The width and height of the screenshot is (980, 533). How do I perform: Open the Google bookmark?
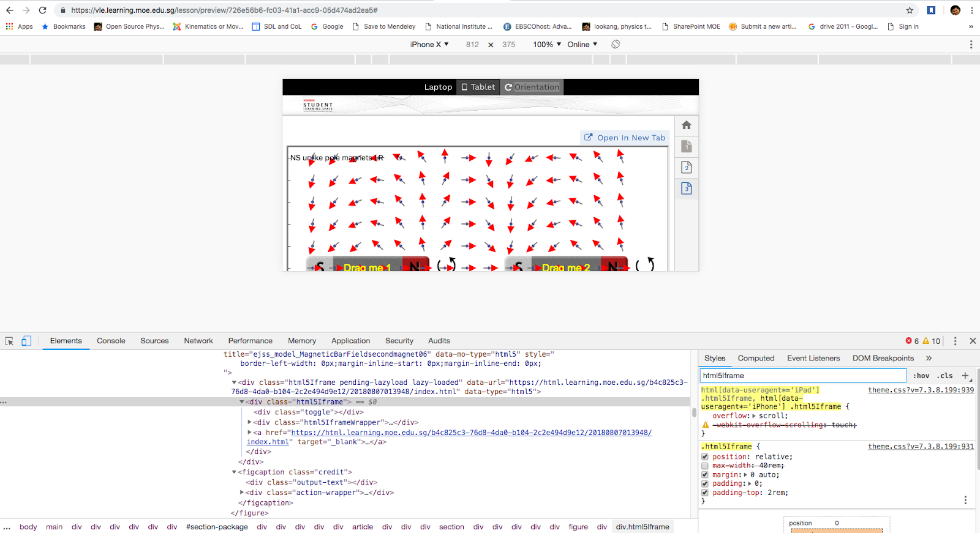point(327,26)
